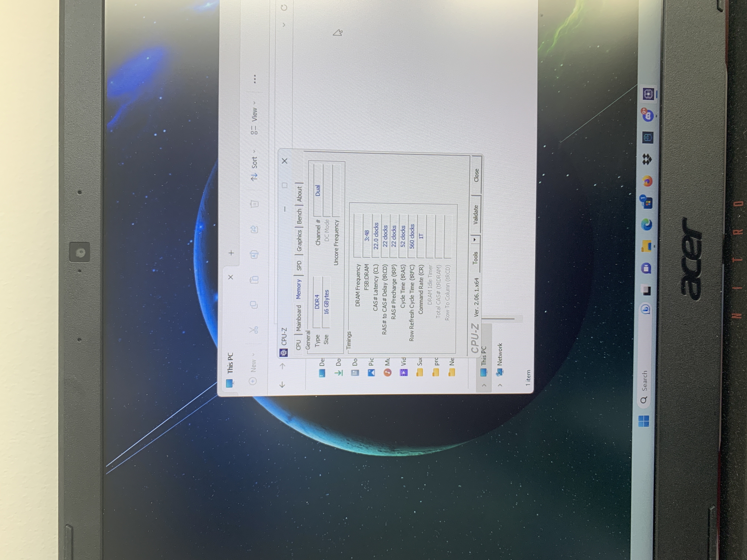The width and height of the screenshot is (747, 560).
Task: Open the Videos quick access folder
Action: (x=404, y=367)
